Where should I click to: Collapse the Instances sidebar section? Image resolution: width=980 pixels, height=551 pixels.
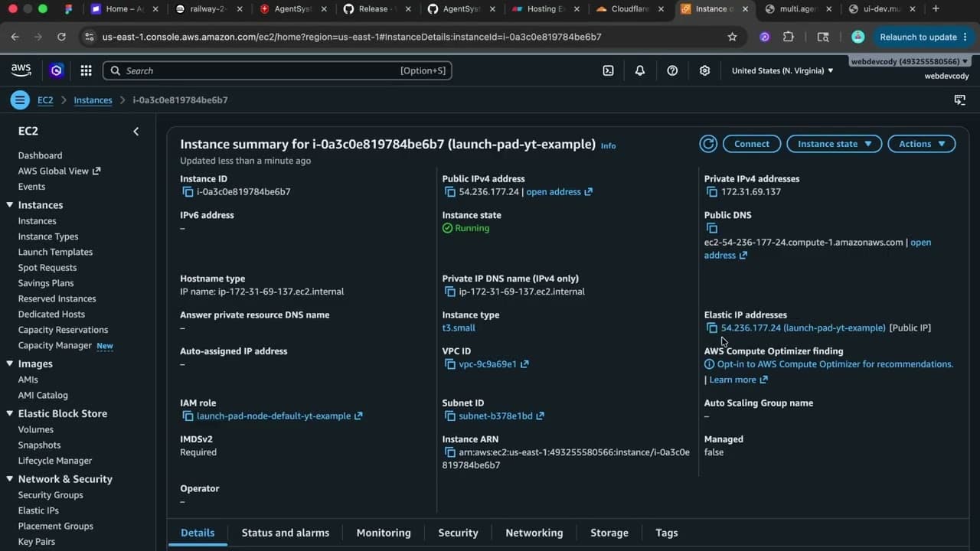(10, 205)
